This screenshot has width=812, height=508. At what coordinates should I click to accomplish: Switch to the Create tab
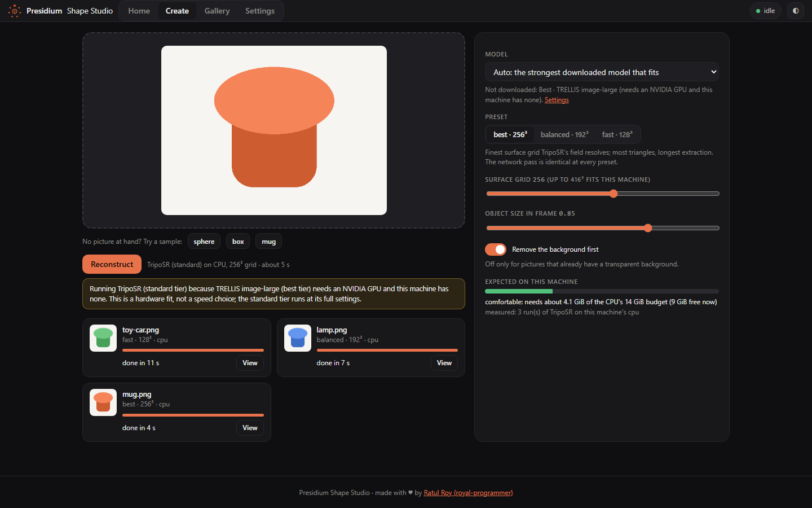click(x=177, y=11)
